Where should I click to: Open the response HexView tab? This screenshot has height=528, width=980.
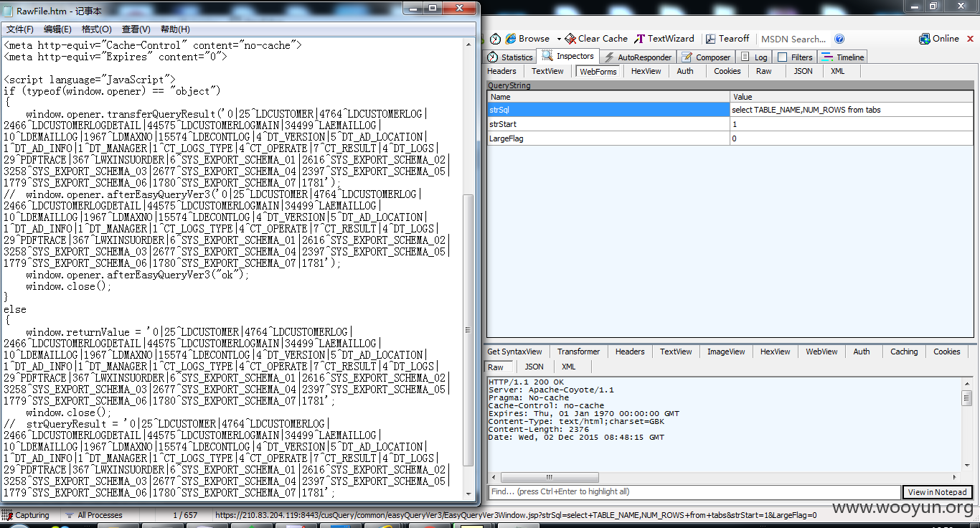pyautogui.click(x=775, y=352)
